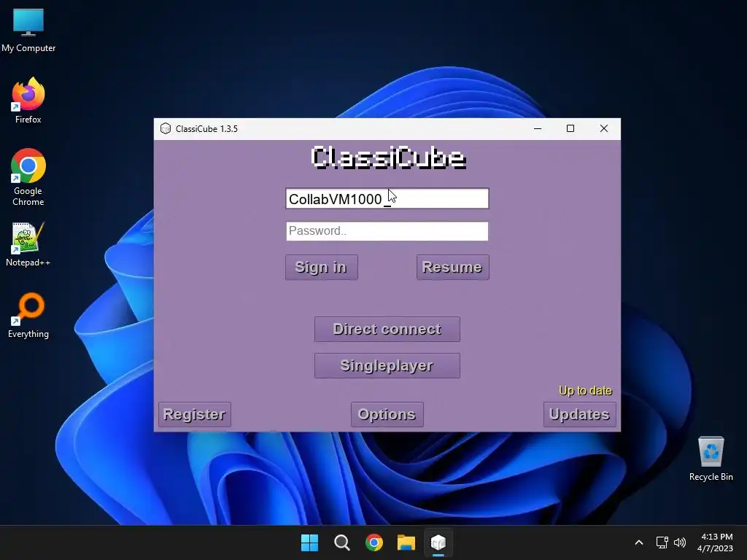Click the ClassiCube title bar cube icon
The height and width of the screenshot is (560, 747).
[166, 128]
